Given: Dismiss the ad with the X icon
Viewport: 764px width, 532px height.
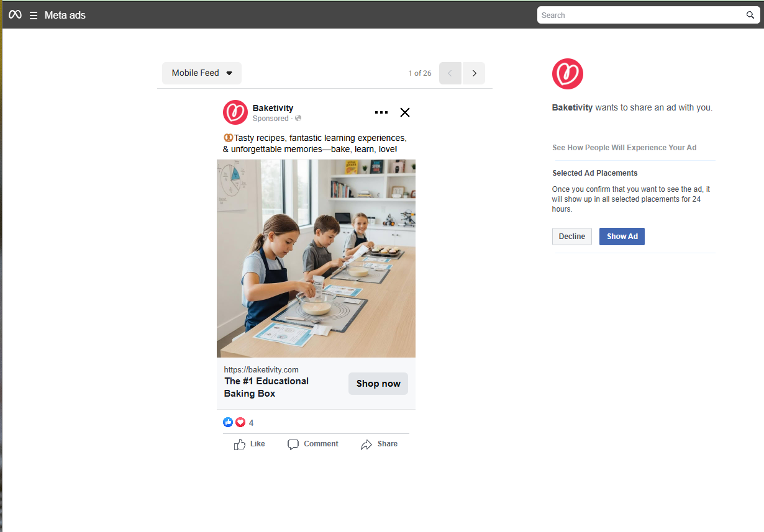Looking at the screenshot, I should point(405,112).
